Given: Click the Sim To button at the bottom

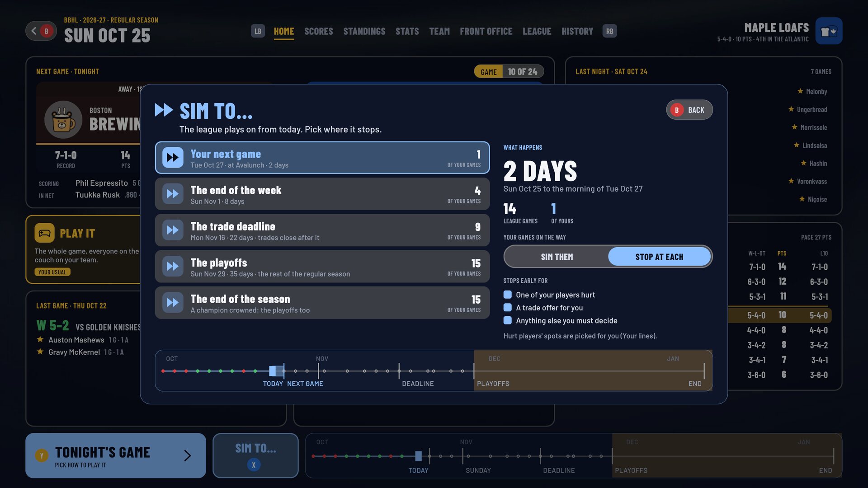Looking at the screenshot, I should (x=255, y=455).
